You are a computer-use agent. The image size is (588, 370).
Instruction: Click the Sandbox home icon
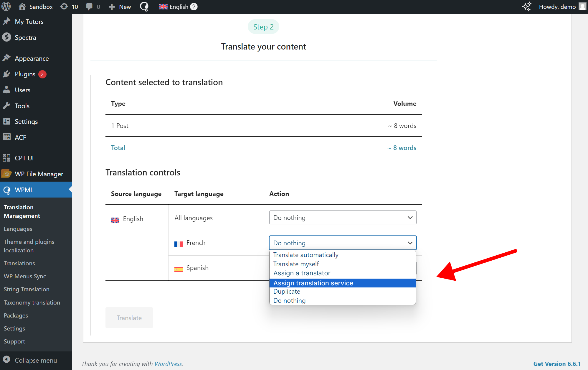[x=22, y=6]
